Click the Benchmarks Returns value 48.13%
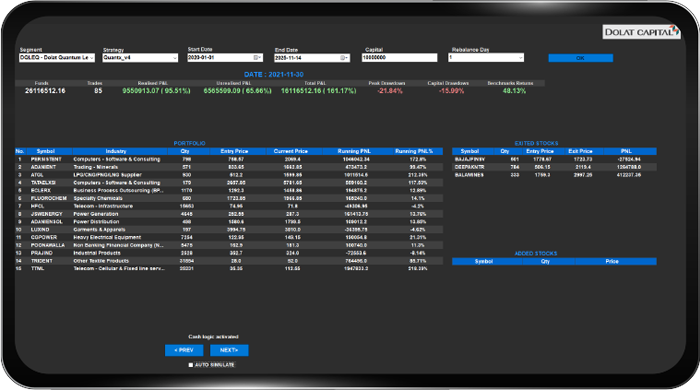 click(x=514, y=91)
